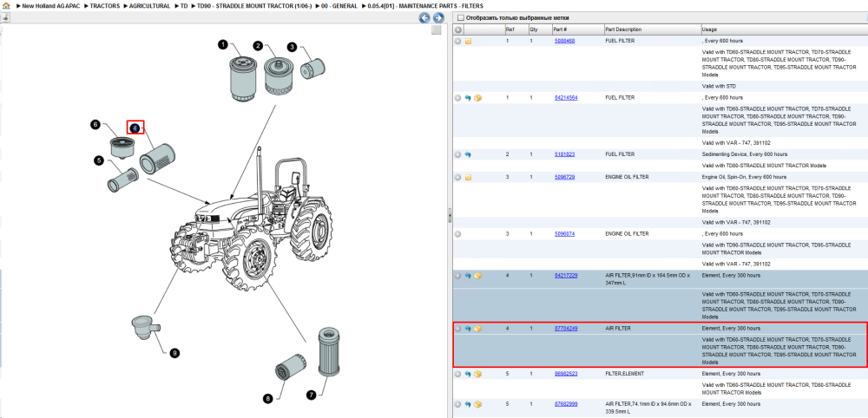Viewport: 868px width, 418px height.
Task: Click the round plus button for part 87704249
Action: pos(457,329)
